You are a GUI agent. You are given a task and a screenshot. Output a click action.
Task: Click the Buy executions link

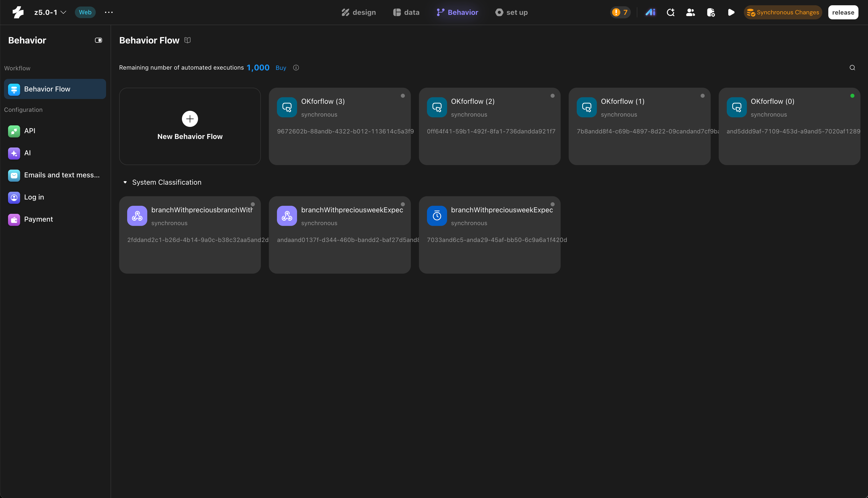tap(281, 68)
